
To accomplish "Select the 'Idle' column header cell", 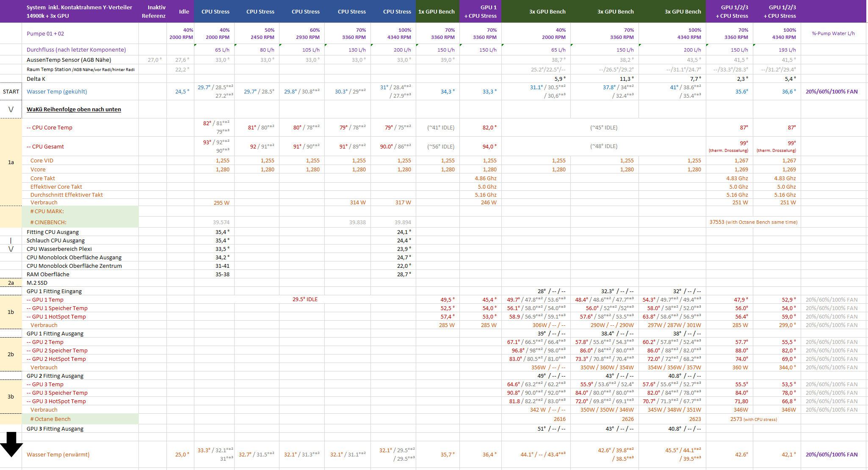I will click(184, 11).
